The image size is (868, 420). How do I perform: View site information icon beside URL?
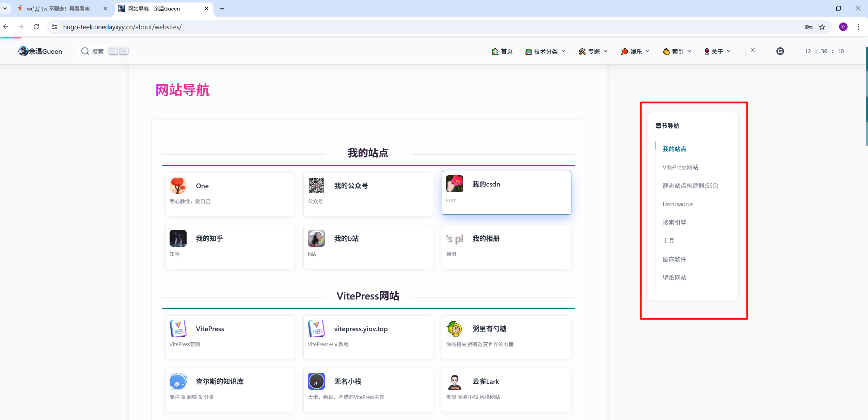(x=54, y=27)
